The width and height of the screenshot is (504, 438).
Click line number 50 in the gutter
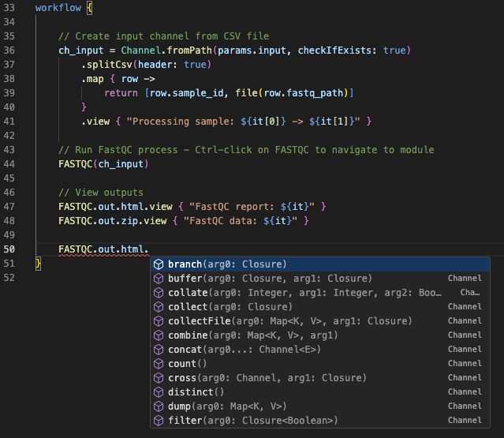(x=9, y=249)
